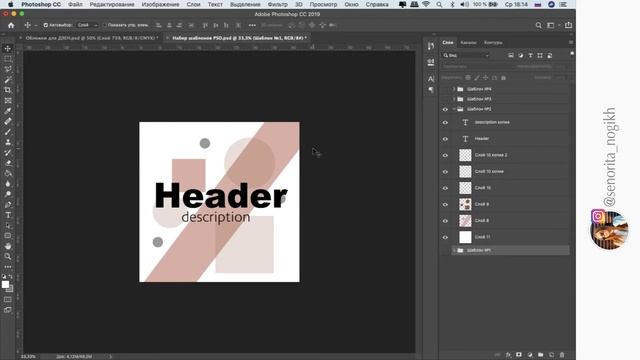This screenshot has width=640, height=360.
Task: Select the History Brush tool
Action: (x=8, y=153)
